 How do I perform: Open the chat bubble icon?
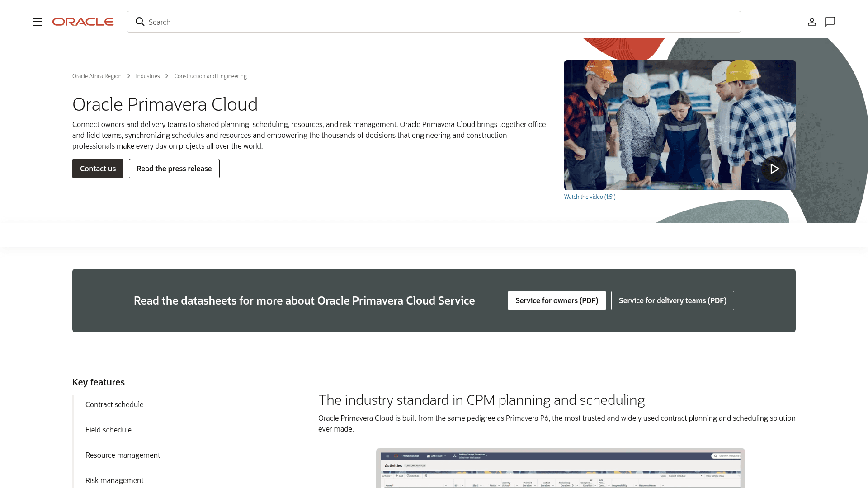tap(830, 22)
